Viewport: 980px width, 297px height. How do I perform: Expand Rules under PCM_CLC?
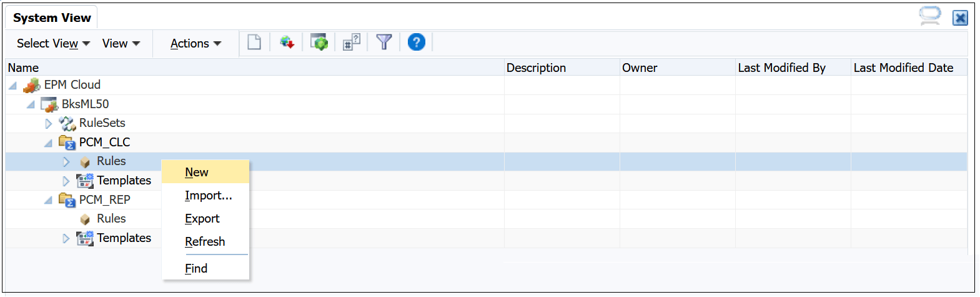66,162
